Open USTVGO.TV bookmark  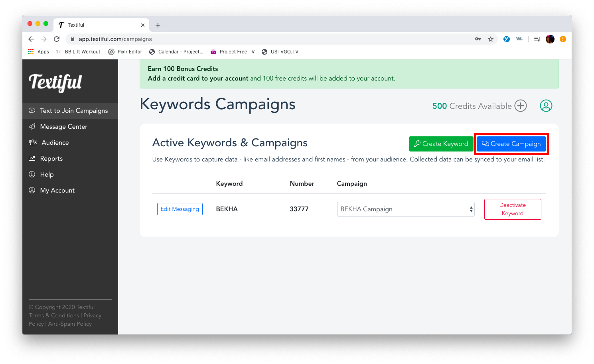pos(280,52)
